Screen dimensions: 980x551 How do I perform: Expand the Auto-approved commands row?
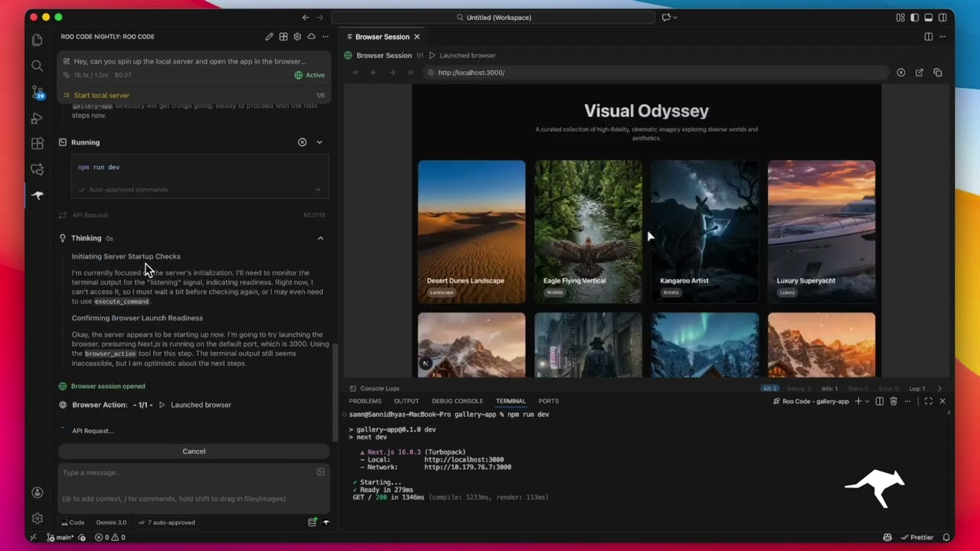tap(318, 190)
